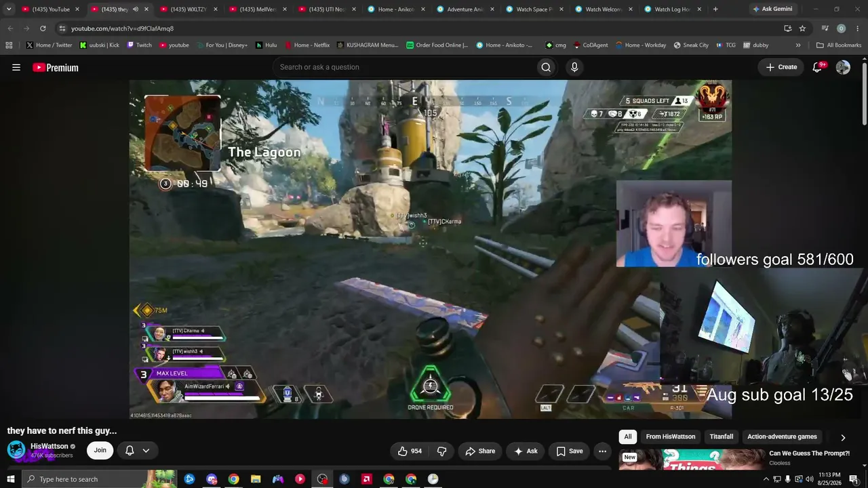Viewport: 868px width, 488px height.
Task: Click the browser address bar URL
Action: (122, 28)
